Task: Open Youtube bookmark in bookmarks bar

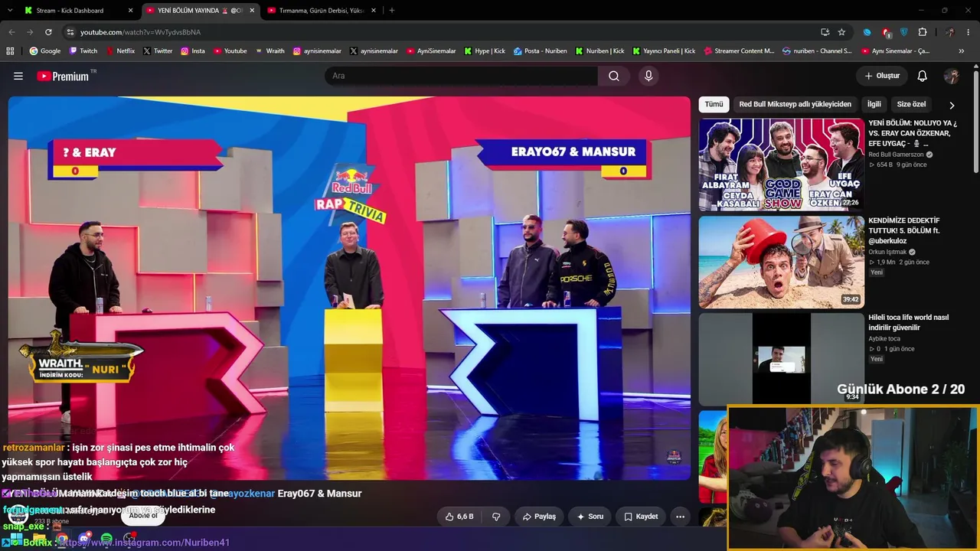Action: click(230, 51)
